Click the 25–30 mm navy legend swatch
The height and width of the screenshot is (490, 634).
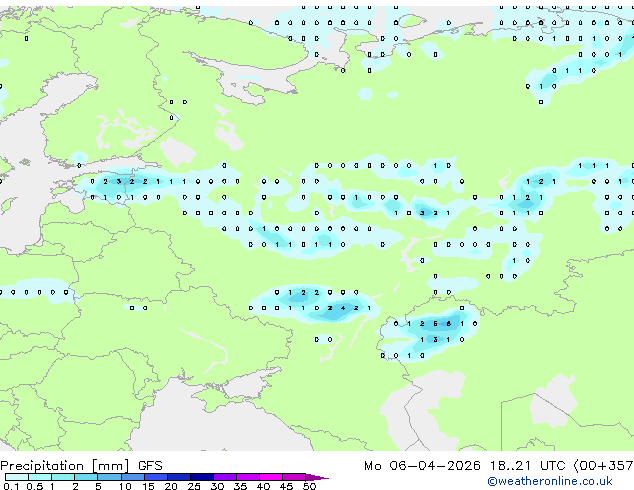point(202,477)
